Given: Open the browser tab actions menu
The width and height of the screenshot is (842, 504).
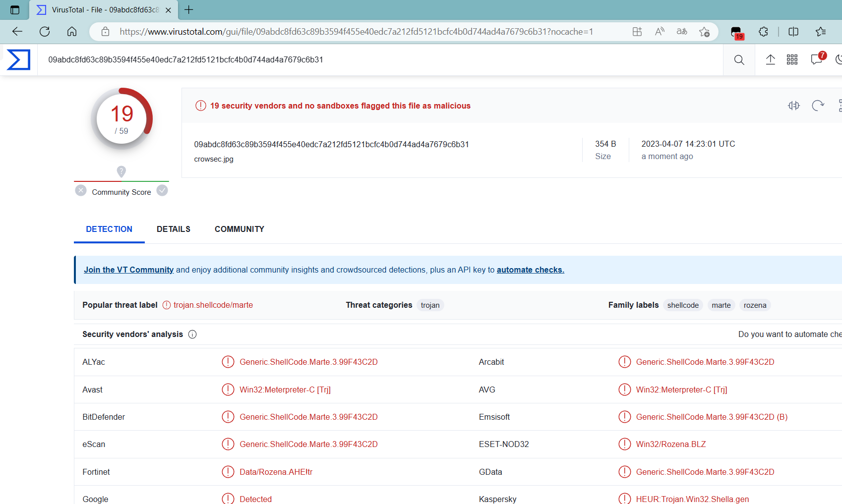Looking at the screenshot, I should (15, 9).
